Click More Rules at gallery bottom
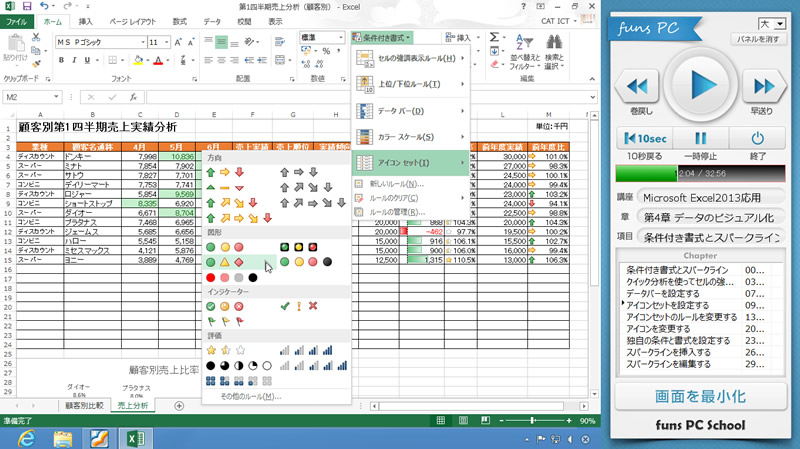800x449 pixels. 251,396
